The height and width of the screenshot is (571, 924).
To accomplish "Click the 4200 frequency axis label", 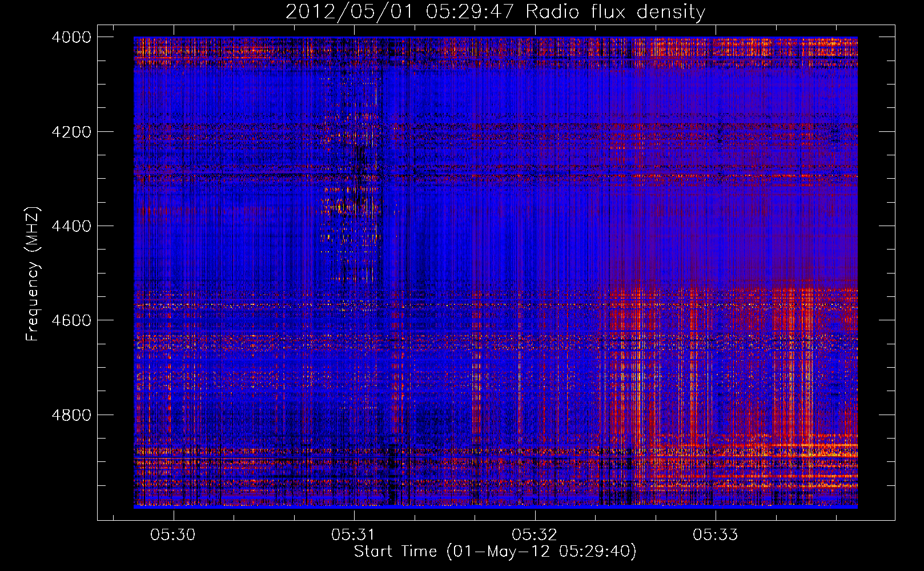I will click(x=71, y=132).
